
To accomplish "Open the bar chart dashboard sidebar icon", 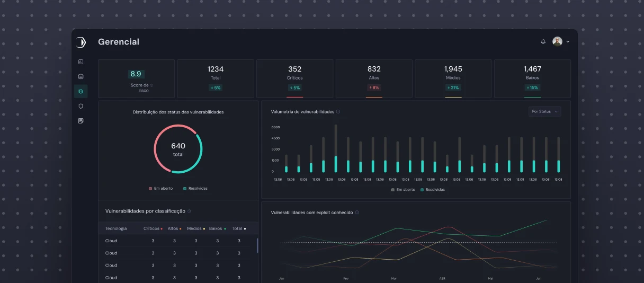I will pos(80,62).
